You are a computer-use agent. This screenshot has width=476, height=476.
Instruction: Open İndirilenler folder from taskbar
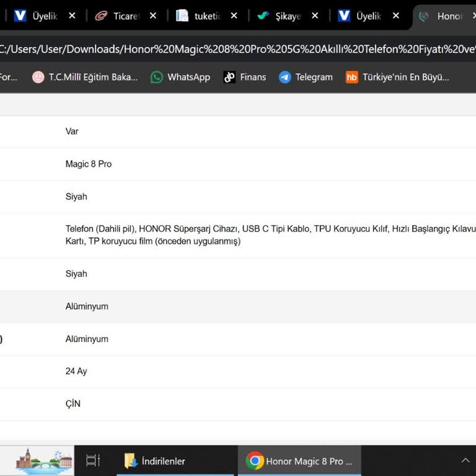(x=175, y=461)
